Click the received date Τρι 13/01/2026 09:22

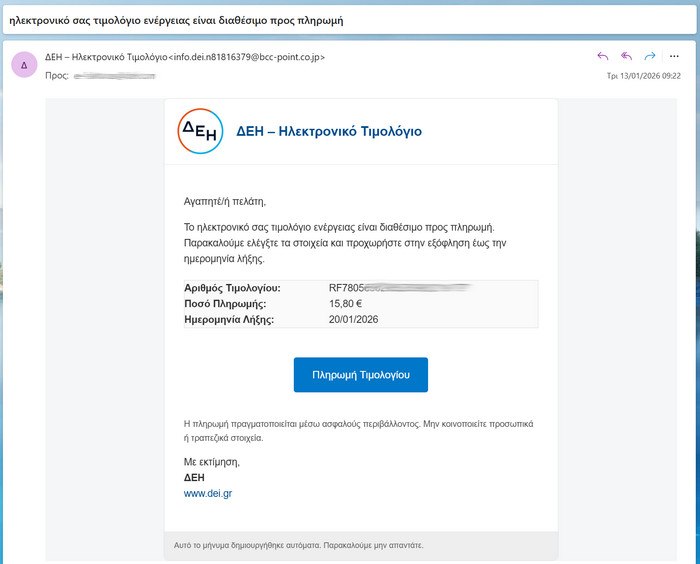coord(643,75)
